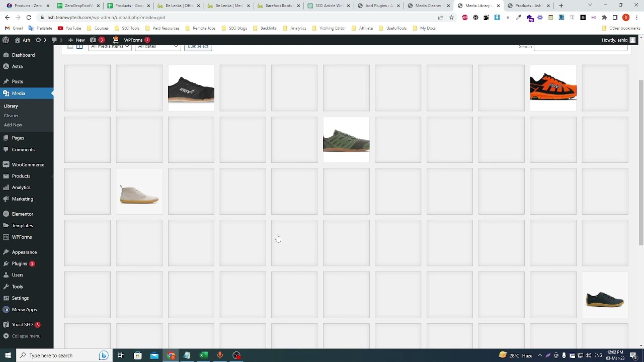Switch to the Products - Ash browser tab
This screenshot has width=644, height=362.
[x=527, y=6]
